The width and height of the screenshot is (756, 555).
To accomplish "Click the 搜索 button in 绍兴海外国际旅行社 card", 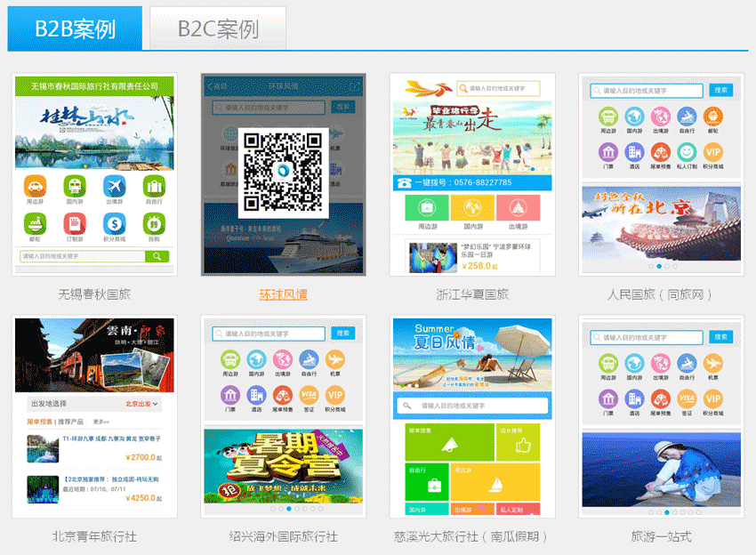I will click(x=342, y=334).
